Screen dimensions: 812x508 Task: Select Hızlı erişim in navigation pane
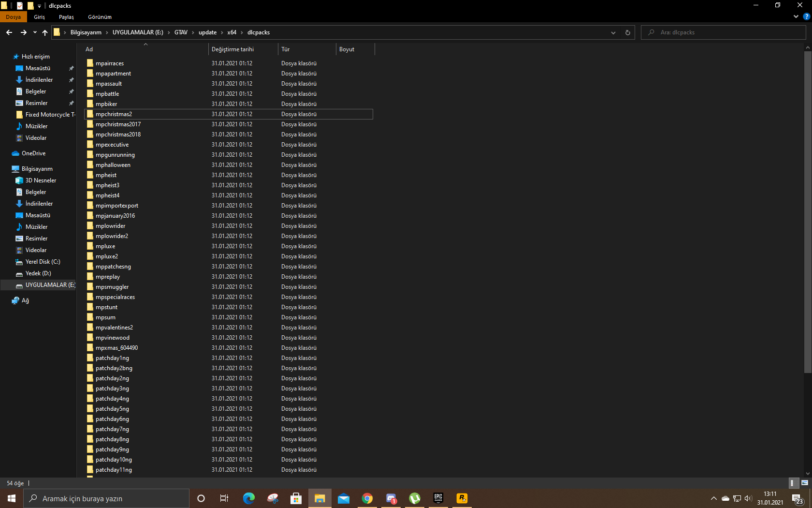(35, 57)
